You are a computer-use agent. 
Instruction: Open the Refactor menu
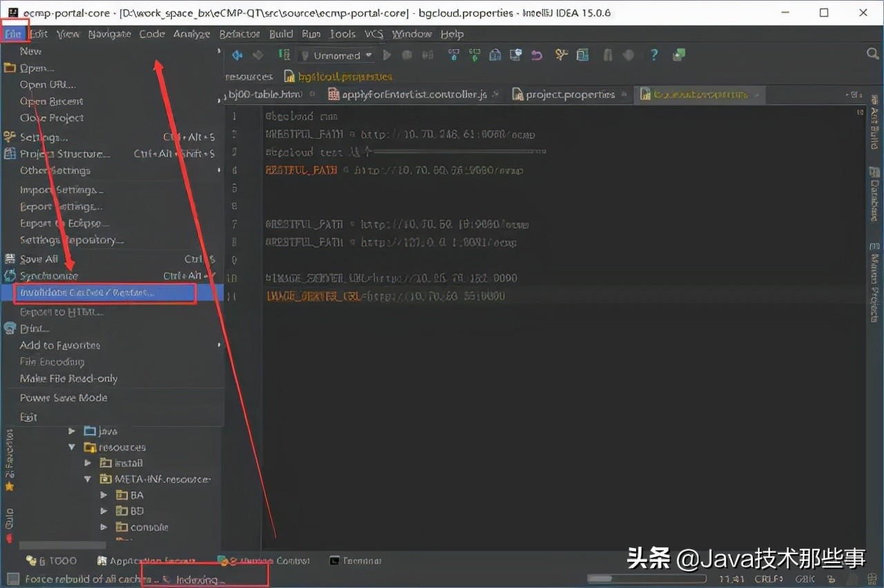(240, 34)
